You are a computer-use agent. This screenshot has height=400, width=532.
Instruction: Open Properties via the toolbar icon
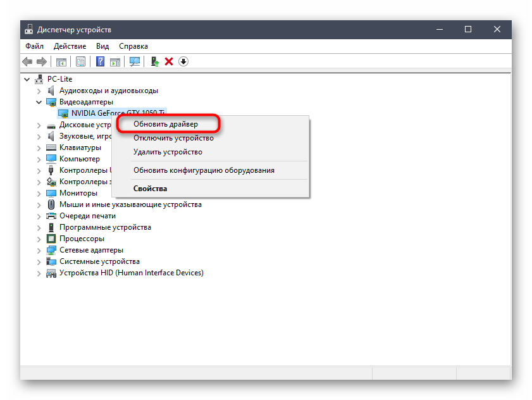[80, 61]
